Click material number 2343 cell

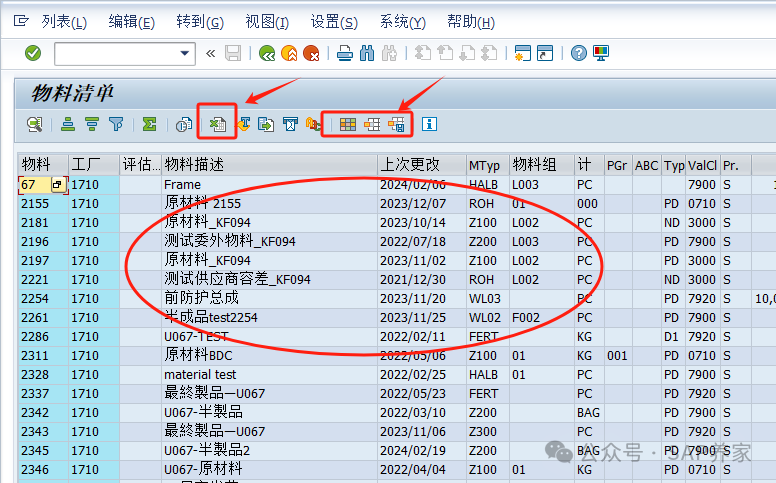[x=43, y=432]
